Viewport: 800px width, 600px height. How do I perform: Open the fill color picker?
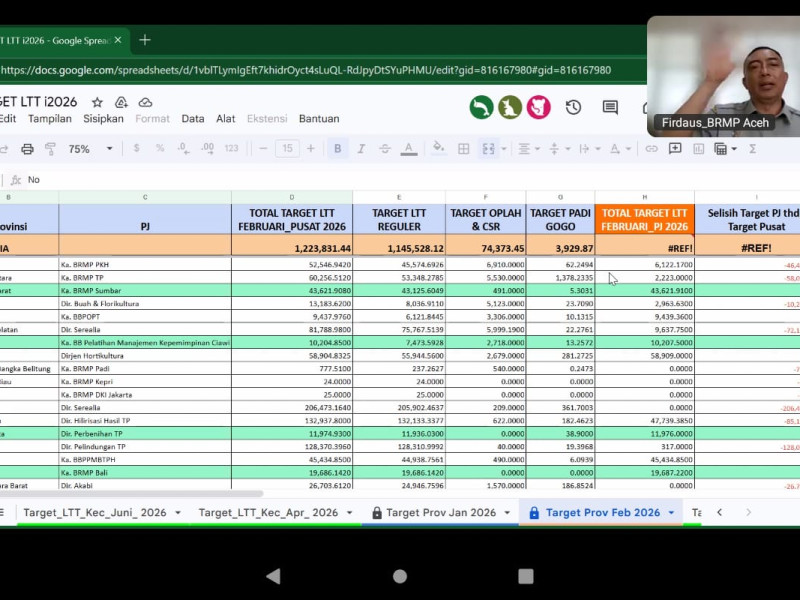[438, 149]
